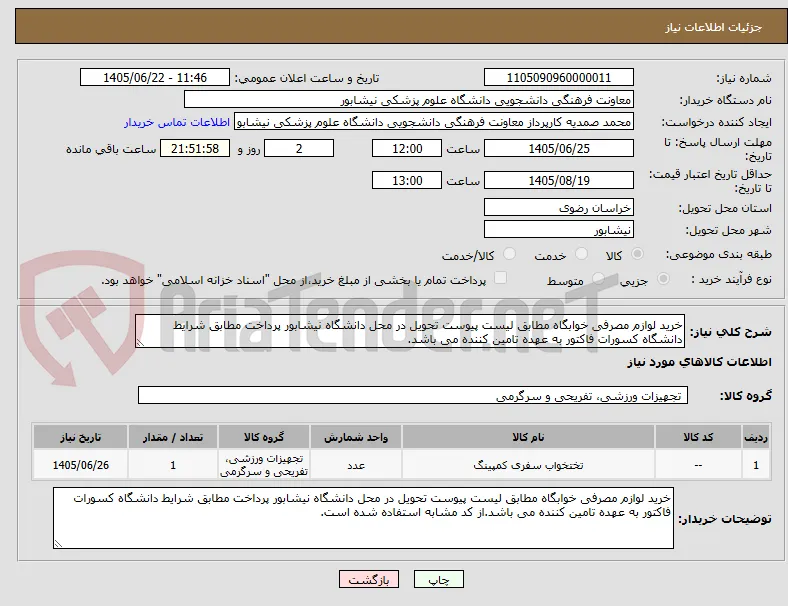Image resolution: width=788 pixels, height=606 pixels.
Task: Open اطلاعات تماس خریدار link
Action: click(x=177, y=122)
